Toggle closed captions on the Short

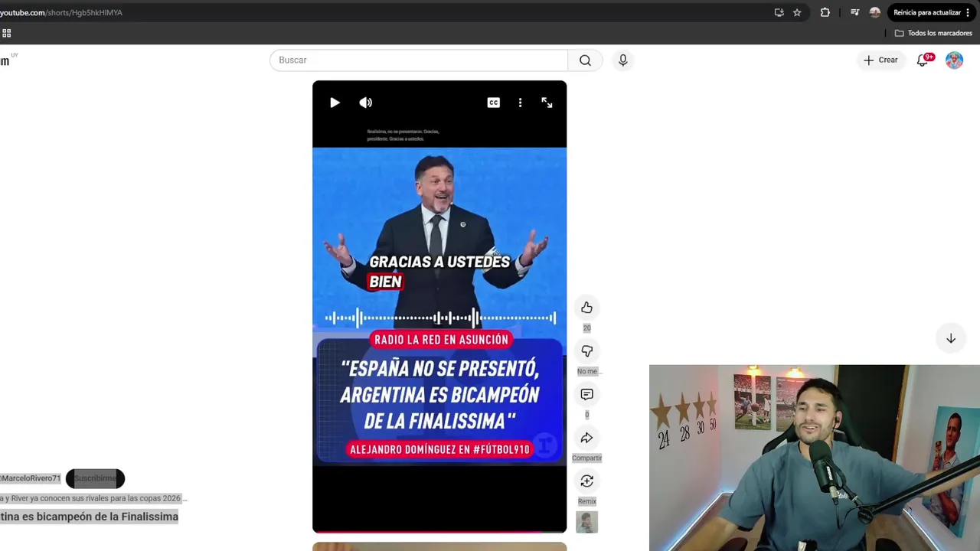point(494,103)
